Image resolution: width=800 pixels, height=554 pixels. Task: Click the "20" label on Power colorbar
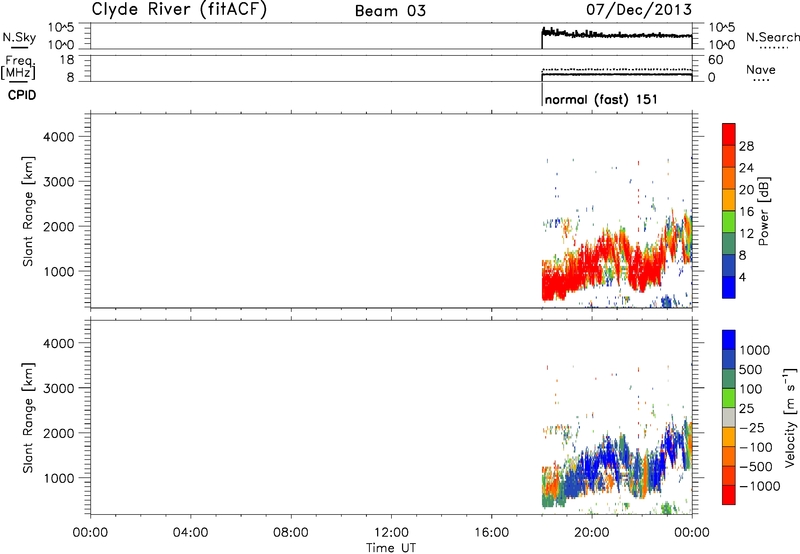click(746, 190)
